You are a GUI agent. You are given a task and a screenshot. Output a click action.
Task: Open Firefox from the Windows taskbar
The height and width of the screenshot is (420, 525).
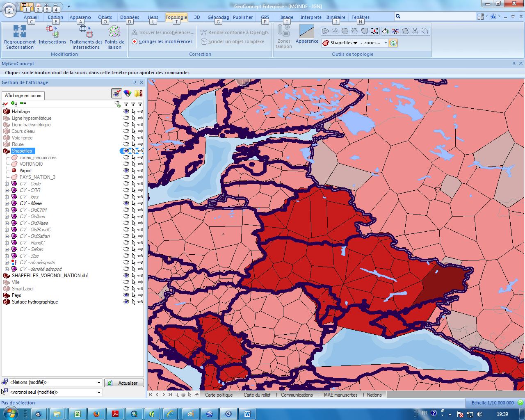(96, 414)
